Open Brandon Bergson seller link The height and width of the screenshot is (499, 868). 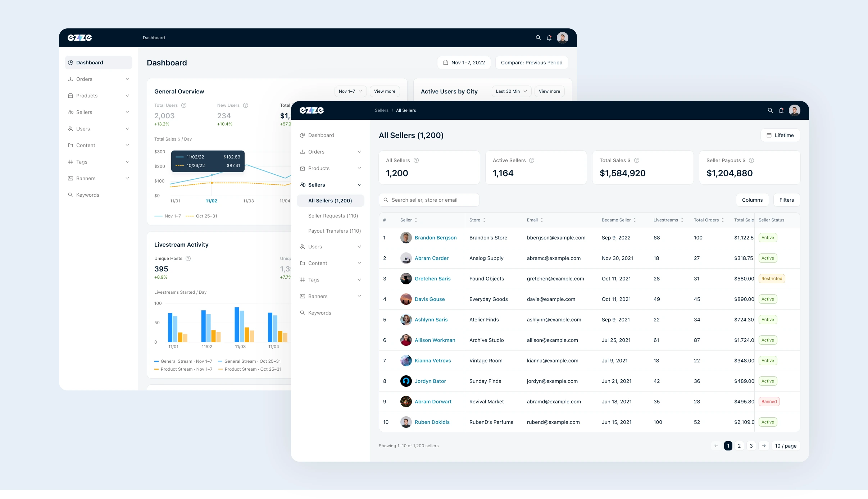(436, 238)
